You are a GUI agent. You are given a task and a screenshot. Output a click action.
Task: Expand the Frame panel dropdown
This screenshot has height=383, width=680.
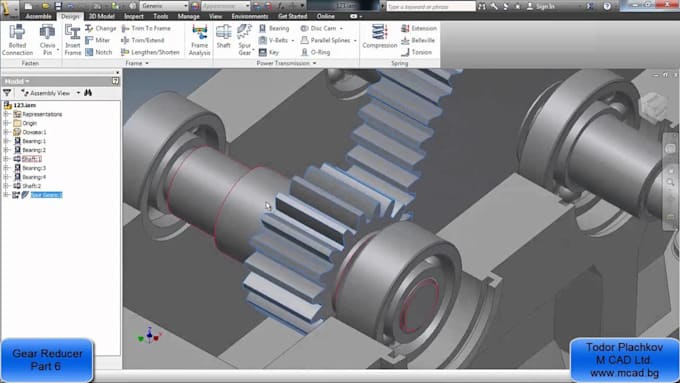[137, 63]
